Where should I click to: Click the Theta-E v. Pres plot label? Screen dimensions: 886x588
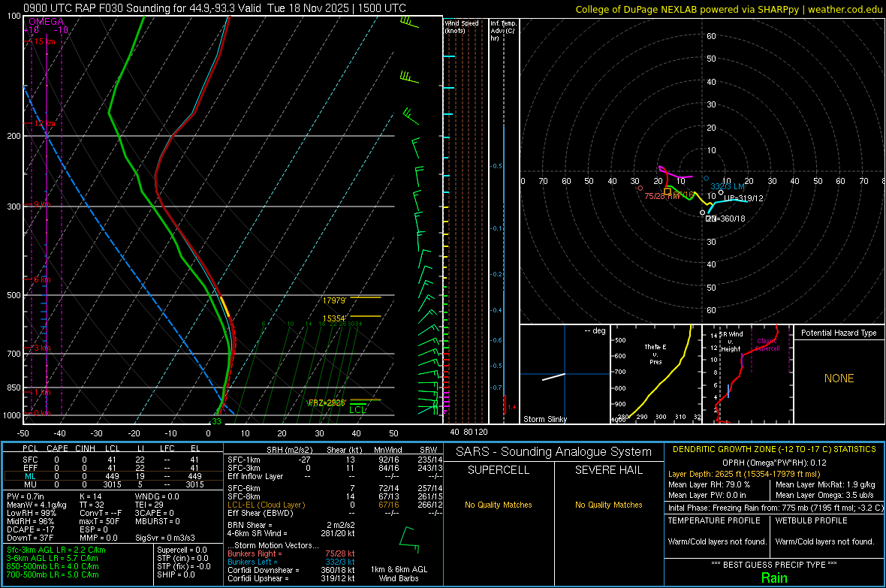655,354
